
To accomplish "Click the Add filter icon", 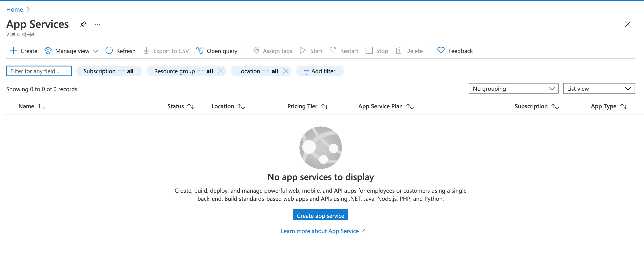I will [305, 71].
